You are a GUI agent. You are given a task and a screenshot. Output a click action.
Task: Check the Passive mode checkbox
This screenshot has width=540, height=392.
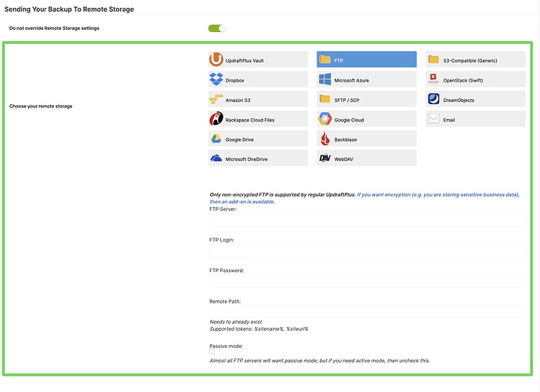(212, 351)
